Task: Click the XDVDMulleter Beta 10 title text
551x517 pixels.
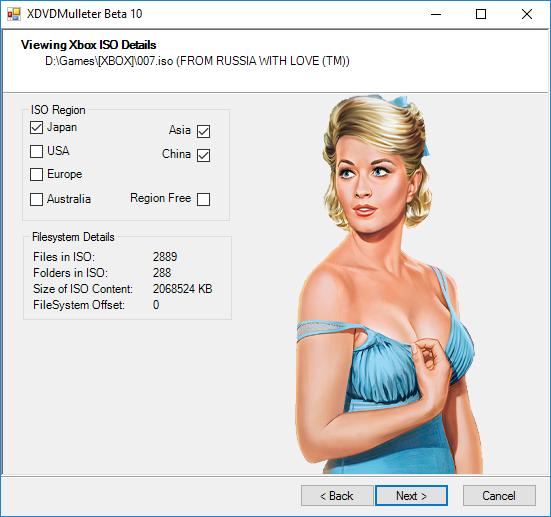Action: 84,14
